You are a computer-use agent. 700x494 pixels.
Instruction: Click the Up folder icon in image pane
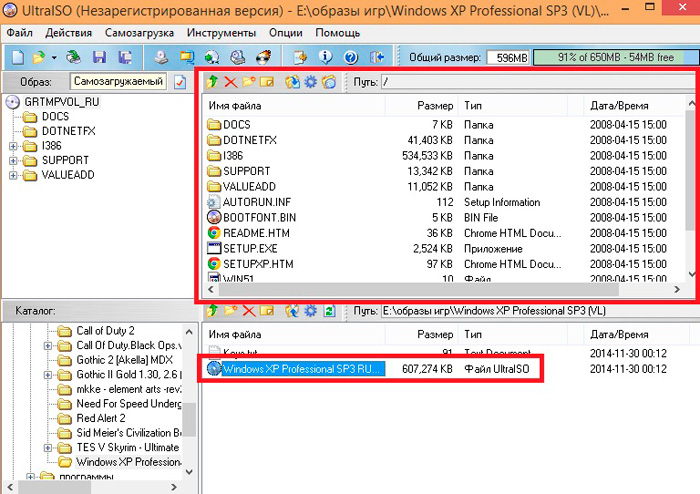212,82
